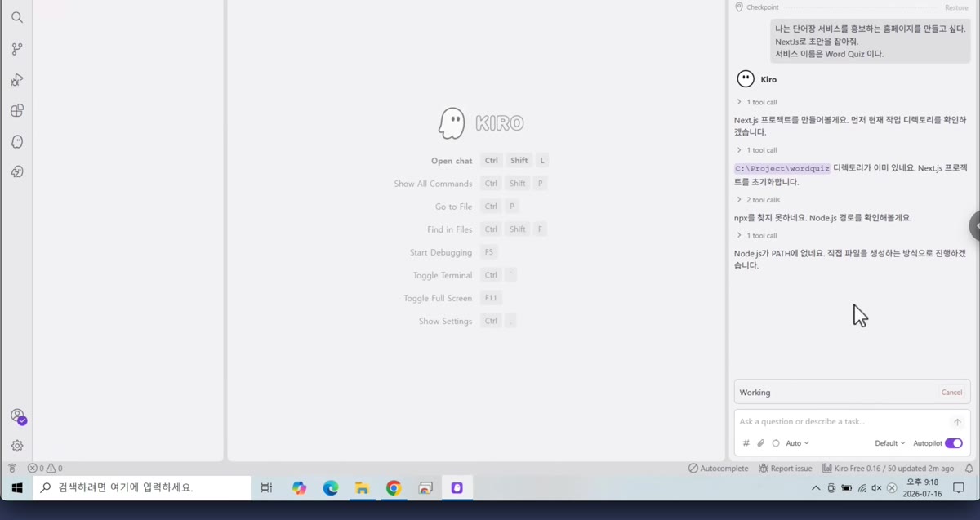Click the Show Settings entry
The image size is (980, 520).
467,321
